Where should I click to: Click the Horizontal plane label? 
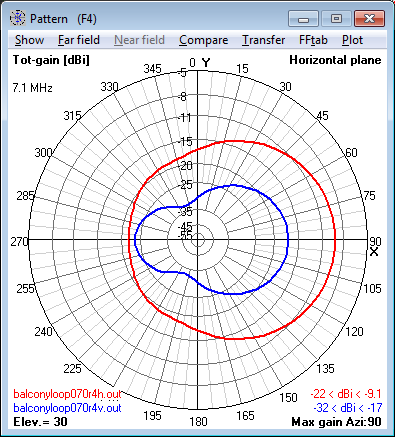335,60
